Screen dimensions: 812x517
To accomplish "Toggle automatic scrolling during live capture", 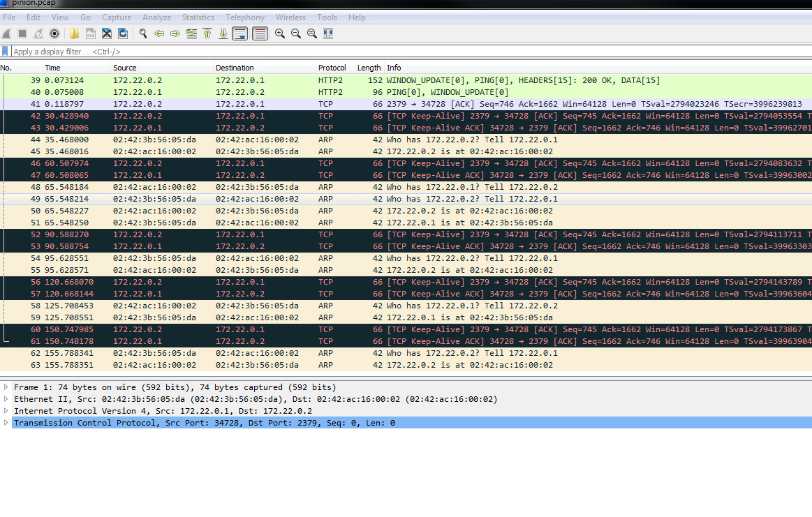I will pyautogui.click(x=240, y=33).
